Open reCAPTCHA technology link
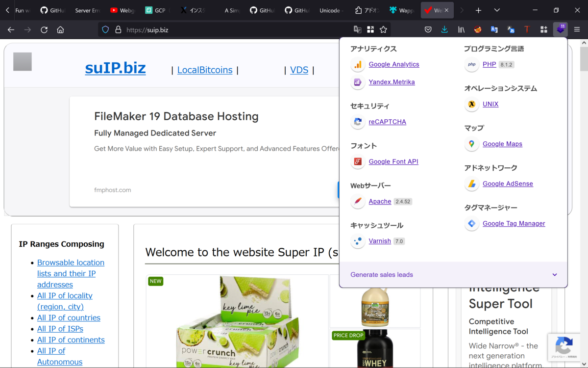Viewport: 588px width, 368px height. tap(387, 122)
